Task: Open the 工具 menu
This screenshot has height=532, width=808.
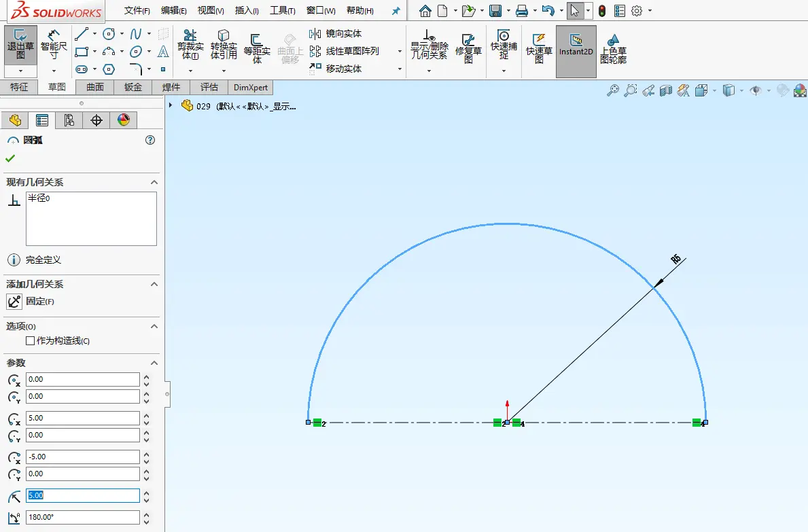Action: 283,10
